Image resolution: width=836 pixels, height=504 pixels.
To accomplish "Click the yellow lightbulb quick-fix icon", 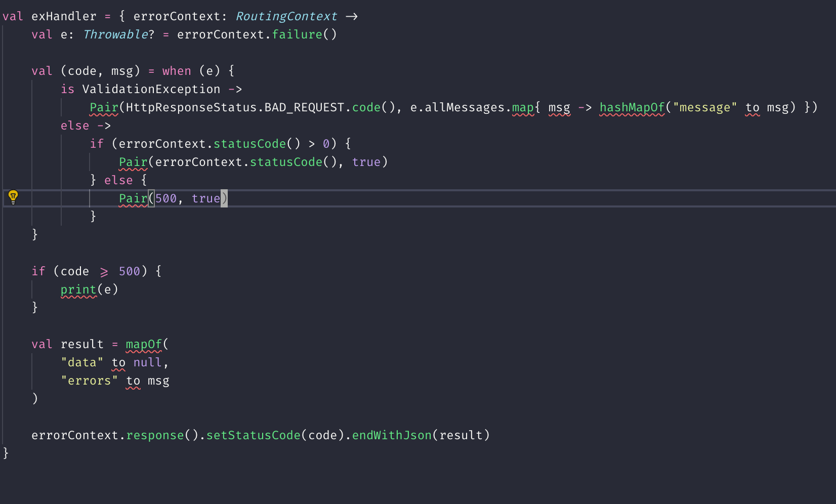I will point(13,197).
